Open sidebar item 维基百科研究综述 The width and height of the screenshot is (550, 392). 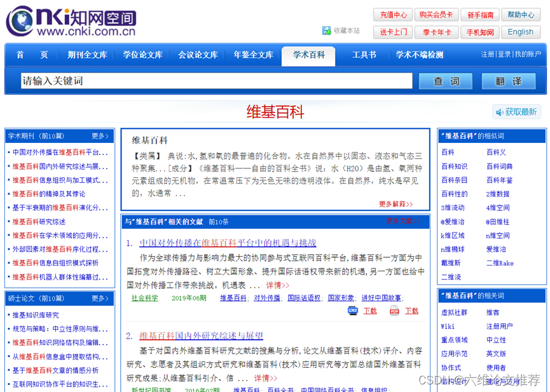coord(39,222)
